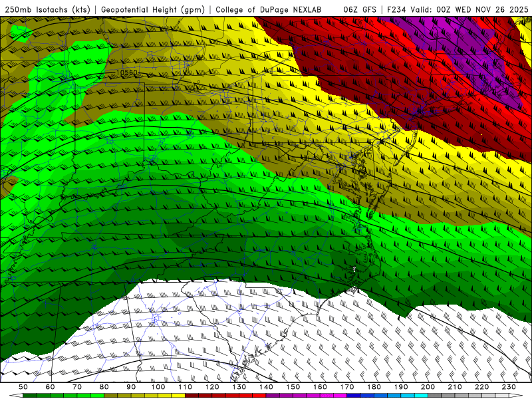The height and width of the screenshot is (399, 532).
Task: Click legend value 170
Action: [x=346, y=387]
